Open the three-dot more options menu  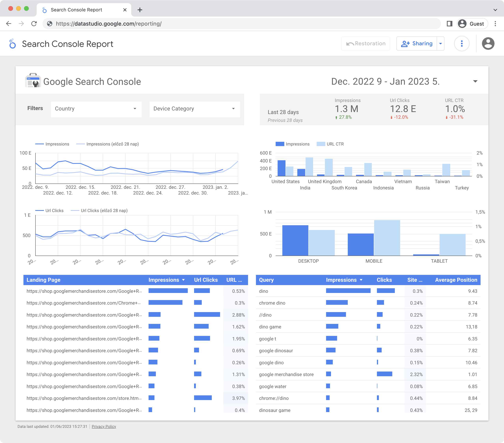pos(462,44)
